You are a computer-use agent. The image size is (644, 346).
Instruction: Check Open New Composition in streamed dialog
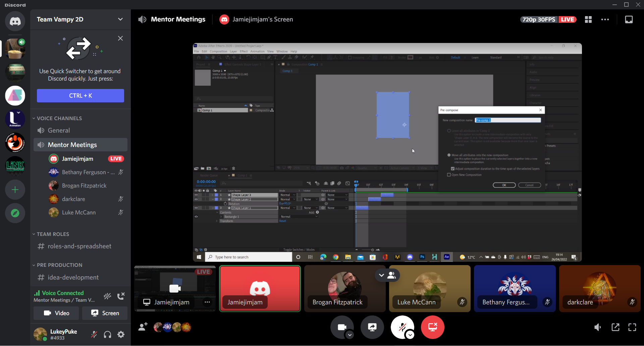(x=449, y=175)
